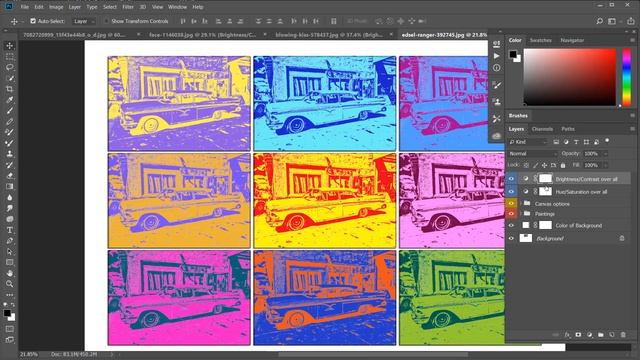Click the Share icon at top right

click(631, 21)
